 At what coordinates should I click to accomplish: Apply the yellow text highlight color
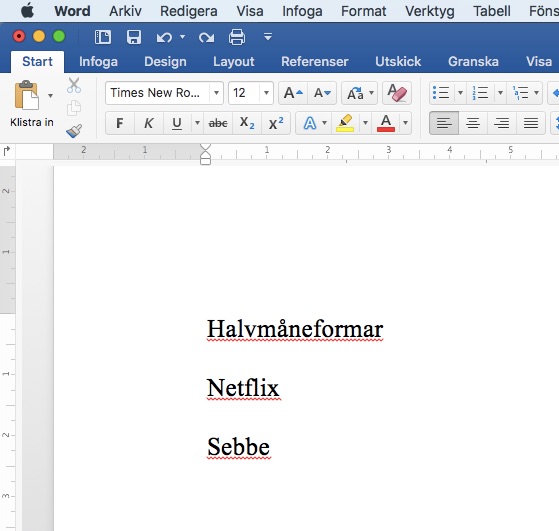pos(345,123)
